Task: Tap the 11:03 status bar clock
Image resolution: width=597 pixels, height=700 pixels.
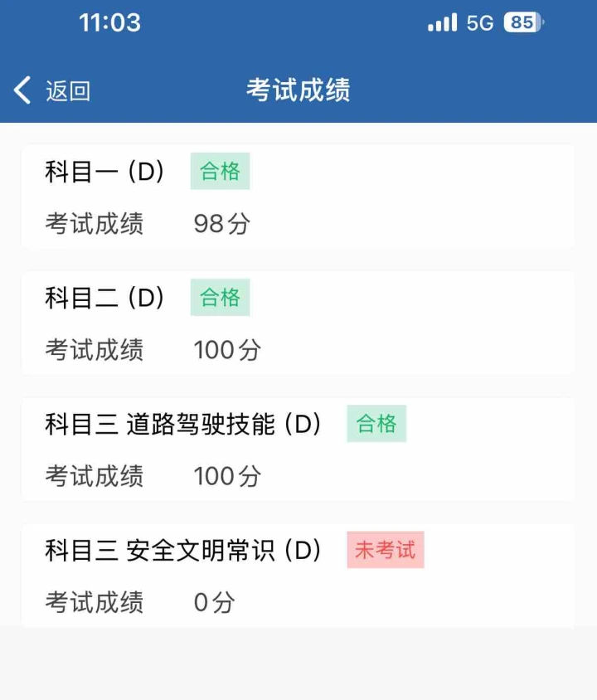Action: (109, 22)
